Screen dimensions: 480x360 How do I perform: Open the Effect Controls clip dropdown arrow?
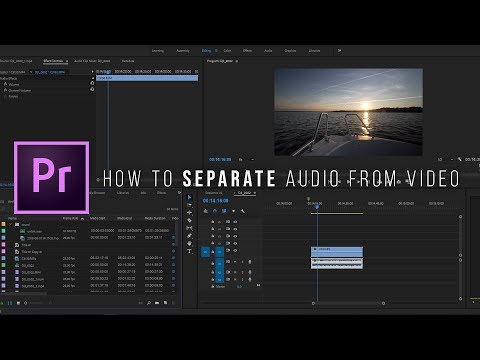tap(31, 72)
